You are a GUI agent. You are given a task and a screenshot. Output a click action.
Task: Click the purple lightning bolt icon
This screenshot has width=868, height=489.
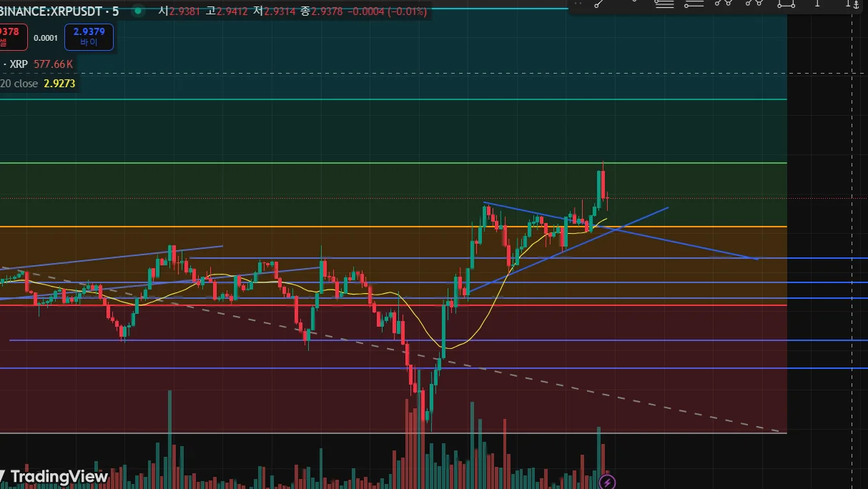tap(607, 481)
